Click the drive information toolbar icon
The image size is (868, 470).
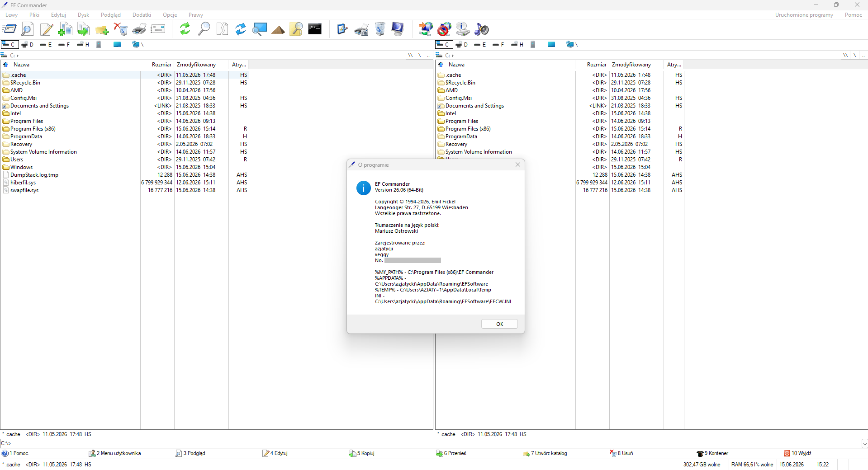pyautogui.click(x=463, y=29)
